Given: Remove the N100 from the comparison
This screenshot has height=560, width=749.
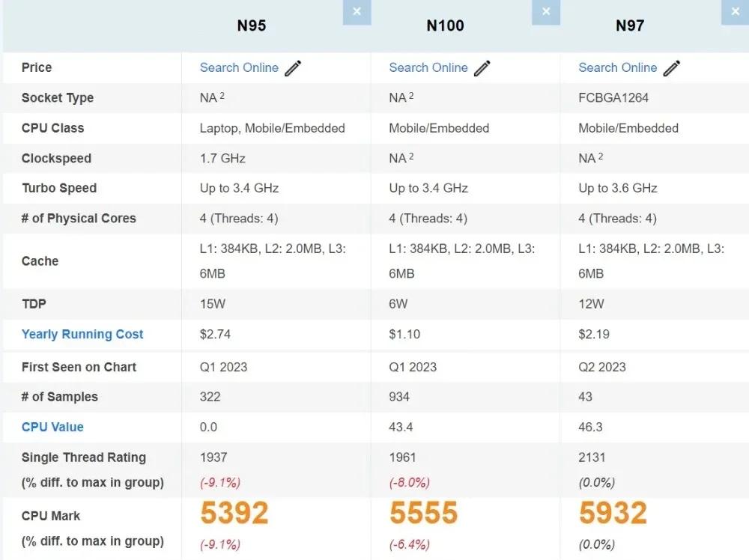Looking at the screenshot, I should 546,12.
